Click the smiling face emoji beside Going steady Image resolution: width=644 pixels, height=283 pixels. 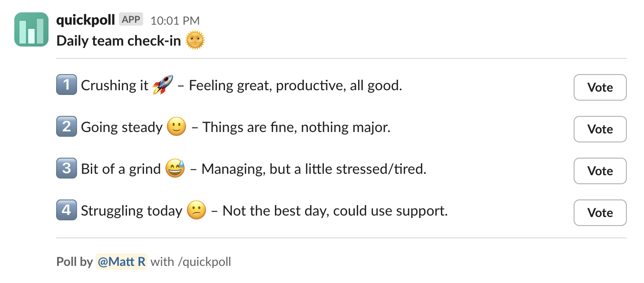tap(176, 127)
